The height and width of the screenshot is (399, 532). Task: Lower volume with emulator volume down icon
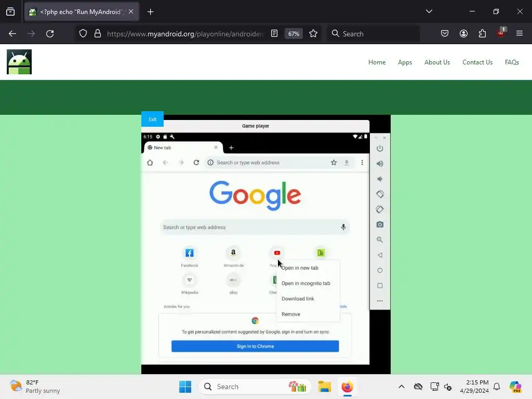click(x=380, y=179)
